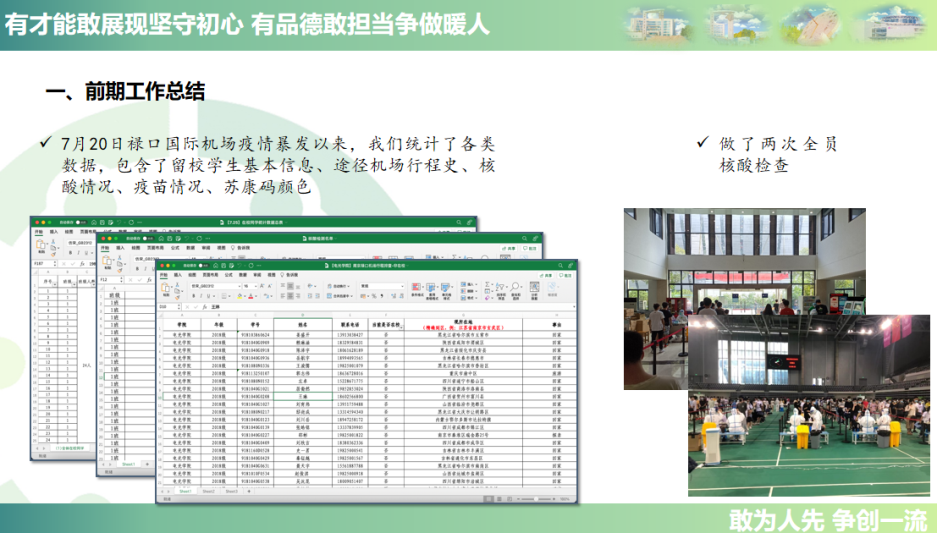This screenshot has width=937, height=533.
Task: Click Paste icon in 核酸检测名单 Excel window
Action: pyautogui.click(x=108, y=261)
